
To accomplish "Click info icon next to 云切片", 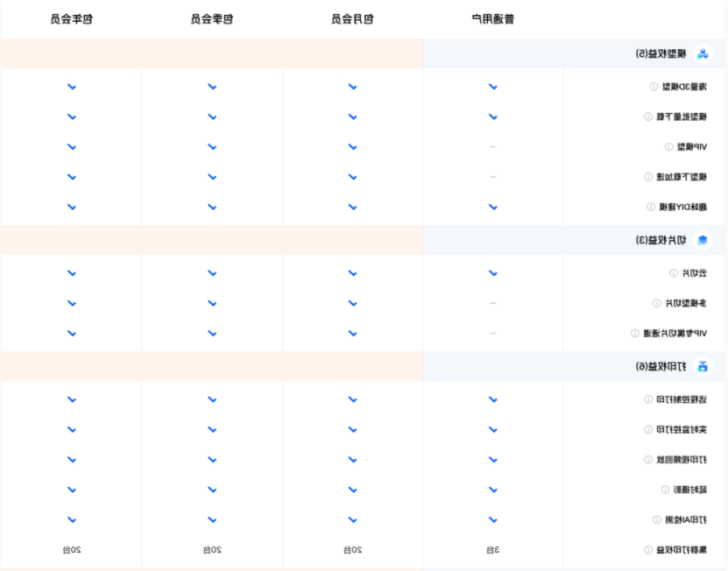I will coord(673,273).
